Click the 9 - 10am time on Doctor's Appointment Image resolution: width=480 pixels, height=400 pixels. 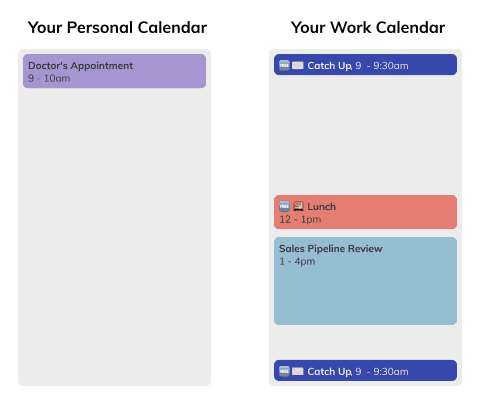tap(49, 78)
